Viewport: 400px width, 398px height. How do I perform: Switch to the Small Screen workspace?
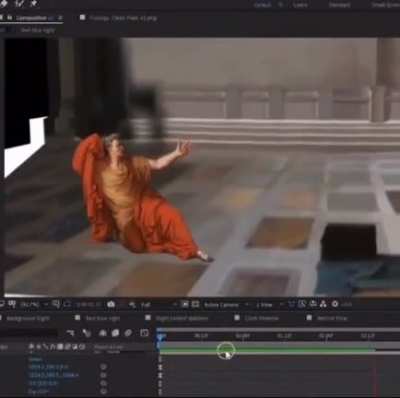[x=387, y=5]
